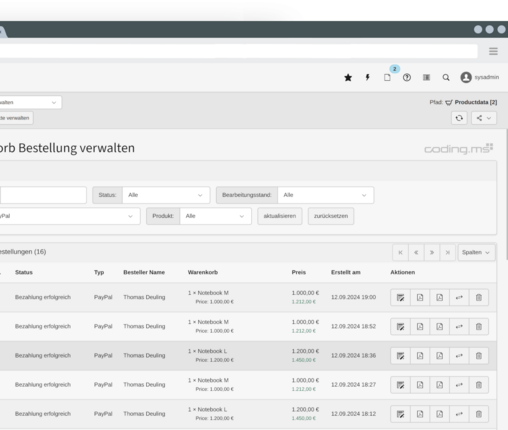Click the date 12.09.2024 19:00
Screen dimensions: 508x430
(353, 297)
